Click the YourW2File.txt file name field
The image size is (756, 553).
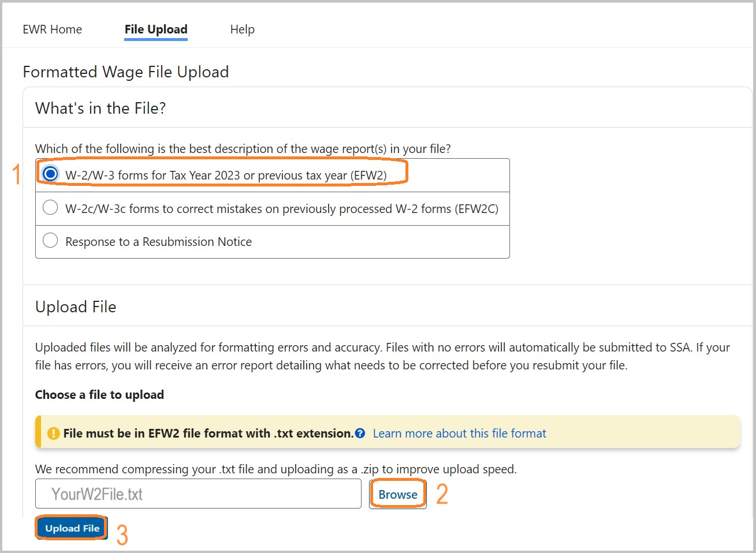pyautogui.click(x=199, y=494)
